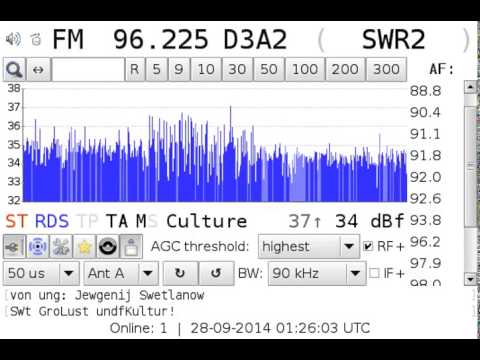The image size is (480, 360).
Task: Mute audio with the speaker icon
Action: click(x=13, y=39)
